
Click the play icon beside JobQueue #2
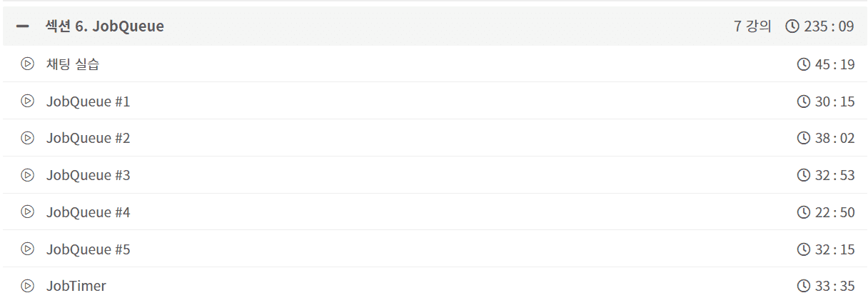coord(28,138)
